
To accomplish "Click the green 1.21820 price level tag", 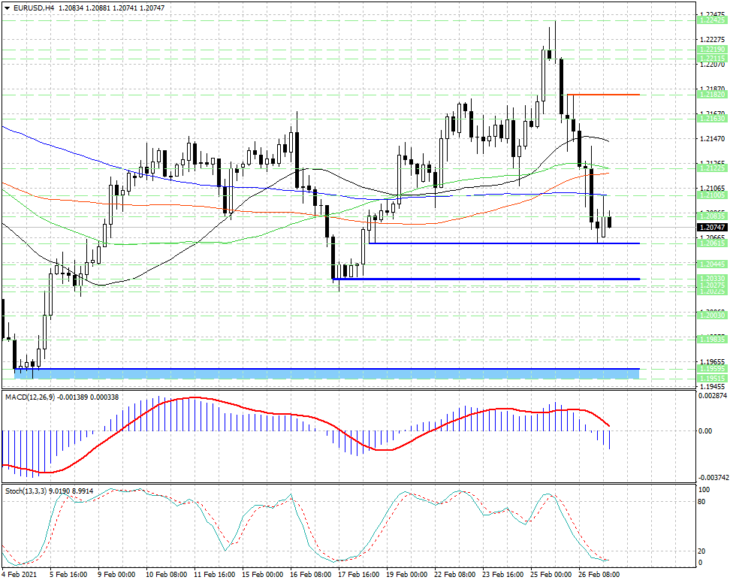I will click(712, 95).
